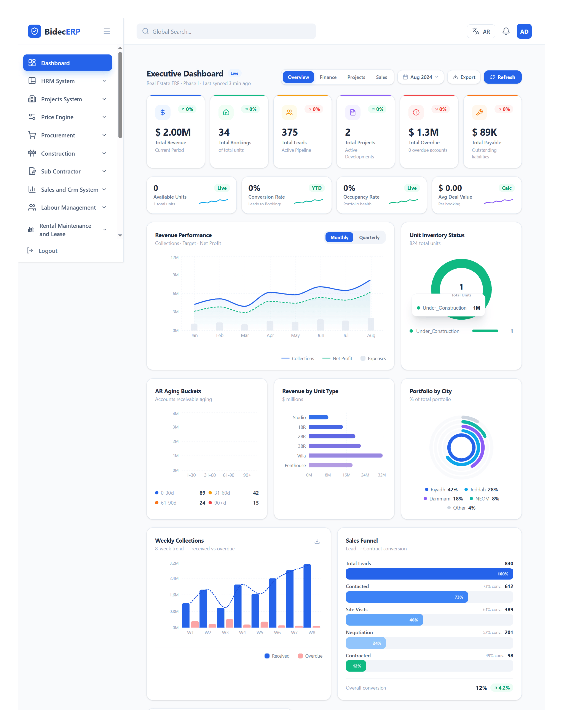Expand the HRM System menu
This screenshot has height=728, width=563.
click(67, 81)
